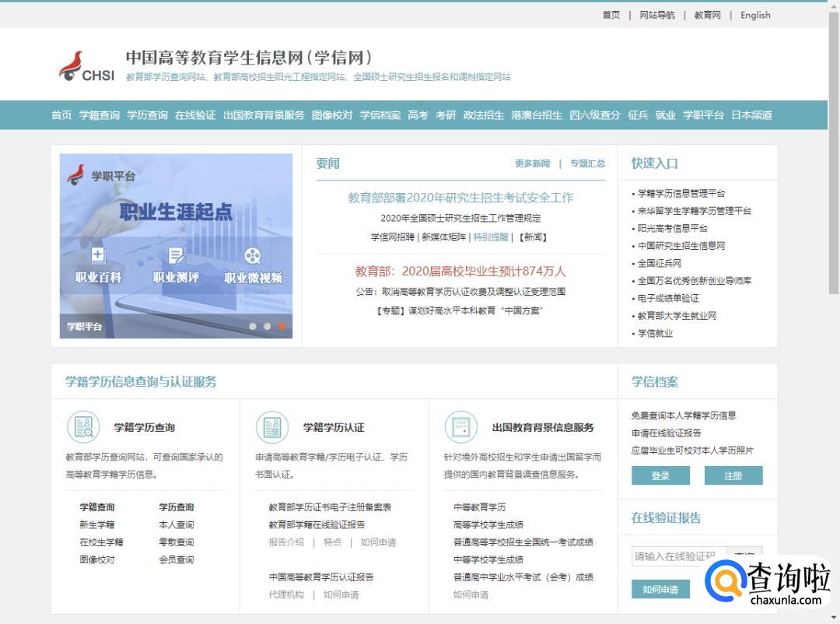
Task: Switch site language to English
Action: [x=754, y=15]
